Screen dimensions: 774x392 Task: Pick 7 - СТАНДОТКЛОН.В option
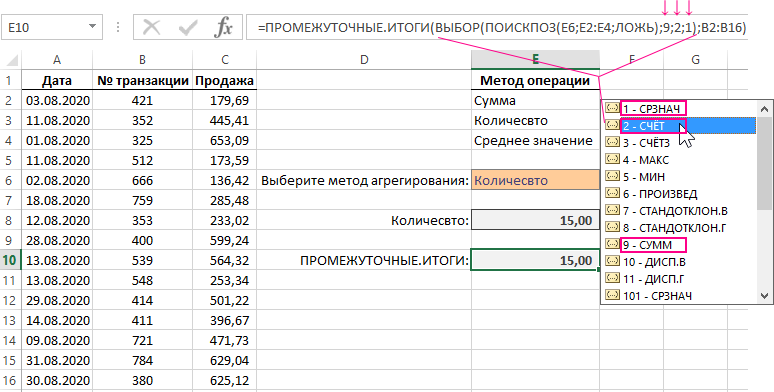[x=675, y=211]
